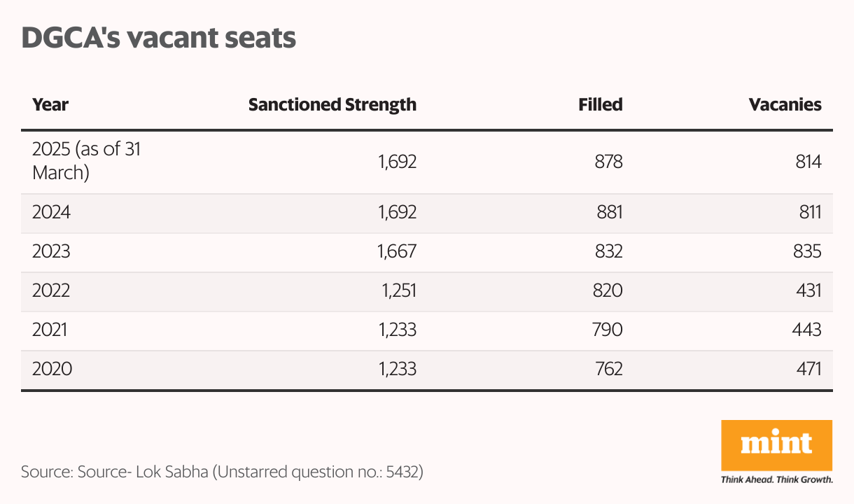Select the Vacancies column header
Viewport: 854px width, 504px height.
point(785,105)
